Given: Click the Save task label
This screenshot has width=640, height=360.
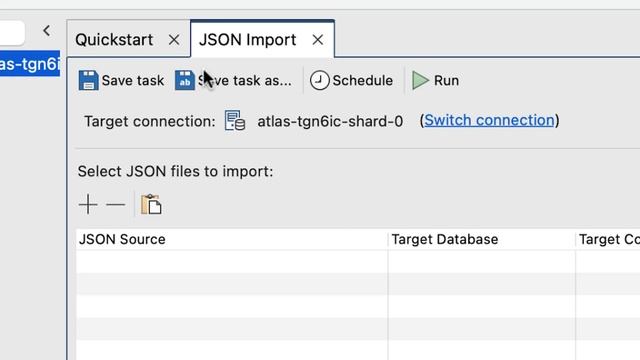Looking at the screenshot, I should [133, 80].
